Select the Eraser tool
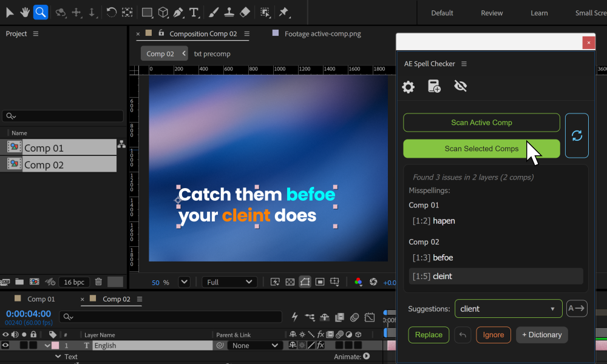 click(245, 12)
